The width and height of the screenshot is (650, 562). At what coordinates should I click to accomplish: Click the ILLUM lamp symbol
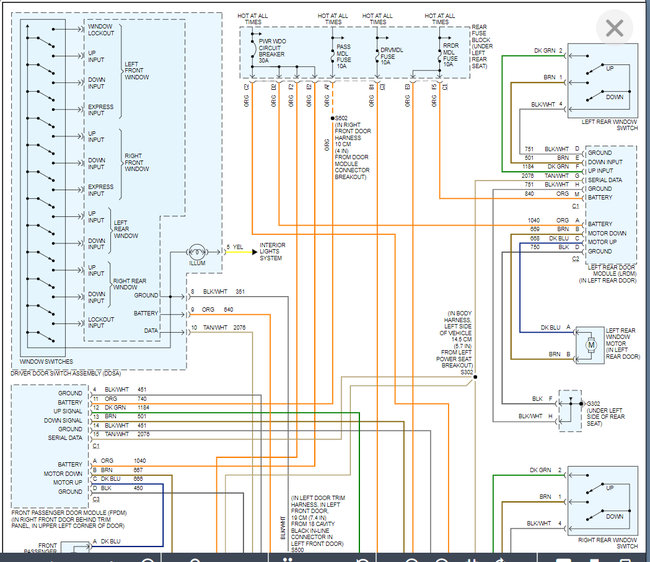[x=197, y=252]
